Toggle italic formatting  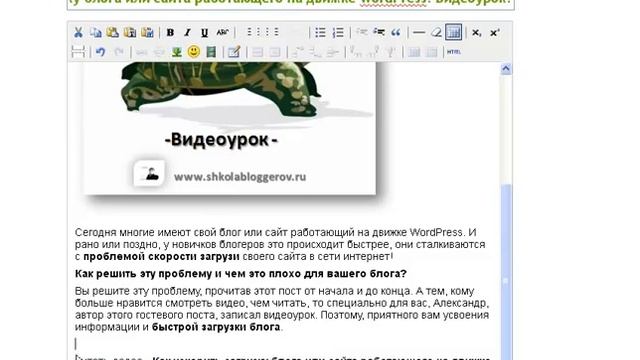187,32
